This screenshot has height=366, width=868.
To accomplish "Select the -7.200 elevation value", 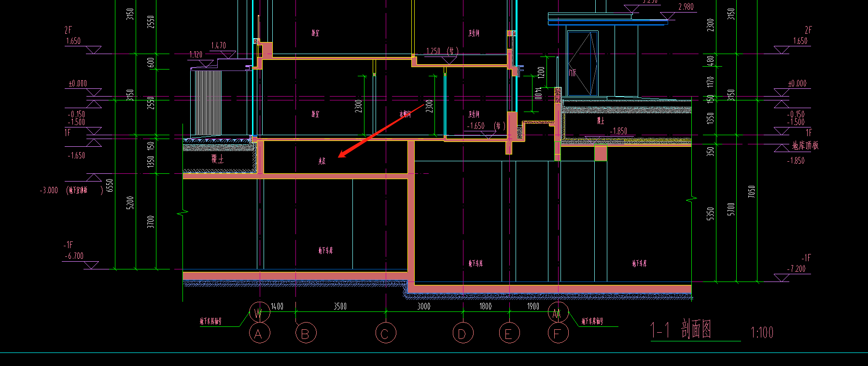I will [797, 269].
